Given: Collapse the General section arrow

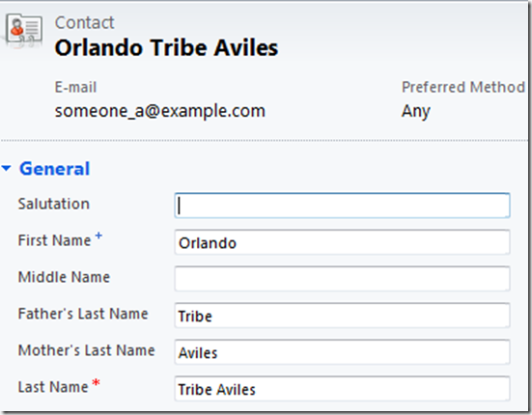Looking at the screenshot, I should point(7,168).
